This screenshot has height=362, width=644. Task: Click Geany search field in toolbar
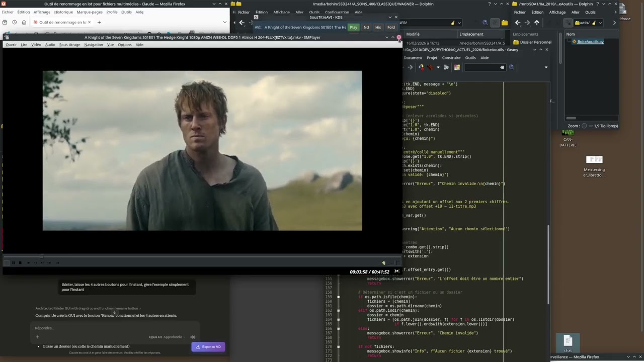click(x=484, y=67)
